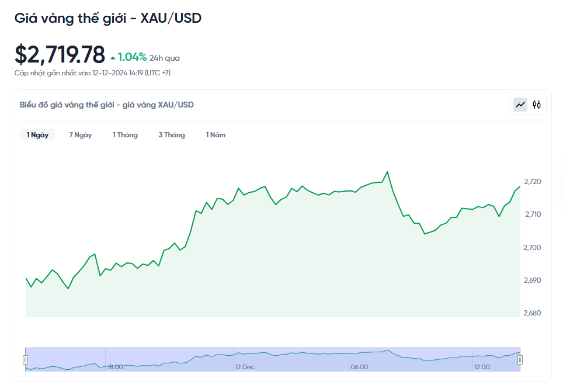The image size is (563, 392).
Task: Click the 12 Dec marker in navigator
Action: 245,367
